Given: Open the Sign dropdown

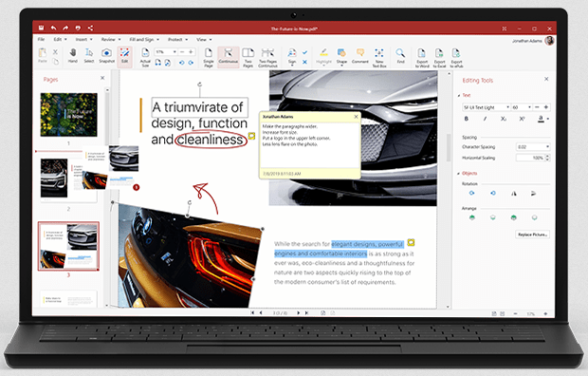Looking at the screenshot, I should pyautogui.click(x=292, y=66).
